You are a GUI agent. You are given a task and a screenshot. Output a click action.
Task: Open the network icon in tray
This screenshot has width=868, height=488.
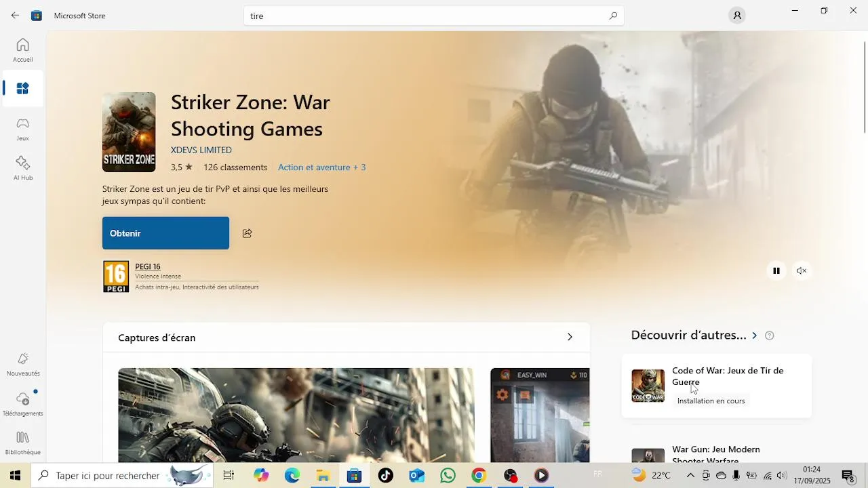tap(768, 475)
